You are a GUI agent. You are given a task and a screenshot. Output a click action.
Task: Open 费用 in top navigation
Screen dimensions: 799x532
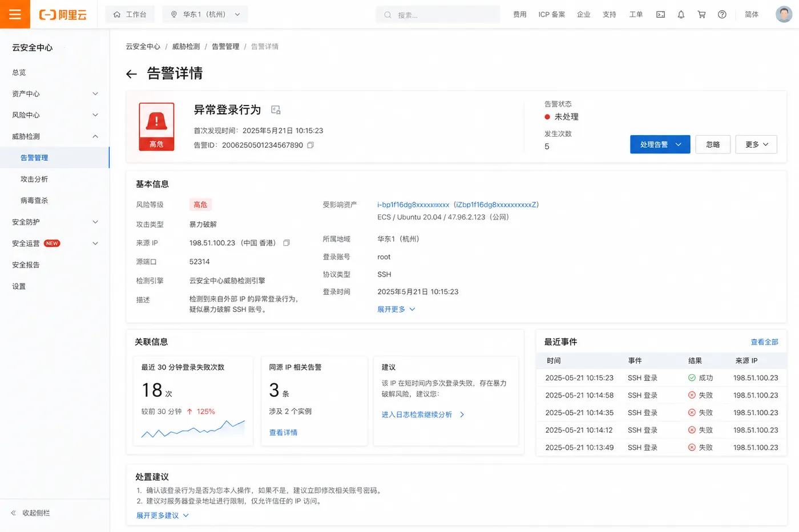519,15
